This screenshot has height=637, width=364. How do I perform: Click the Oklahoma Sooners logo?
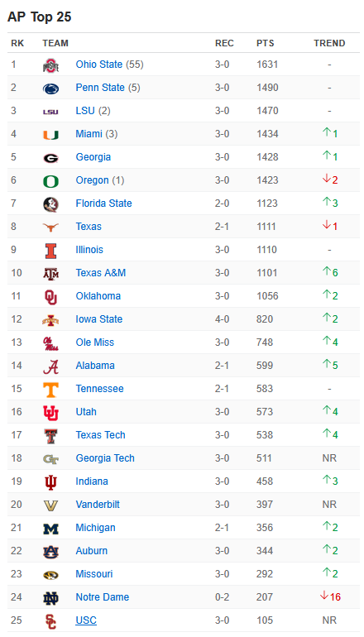[50, 296]
